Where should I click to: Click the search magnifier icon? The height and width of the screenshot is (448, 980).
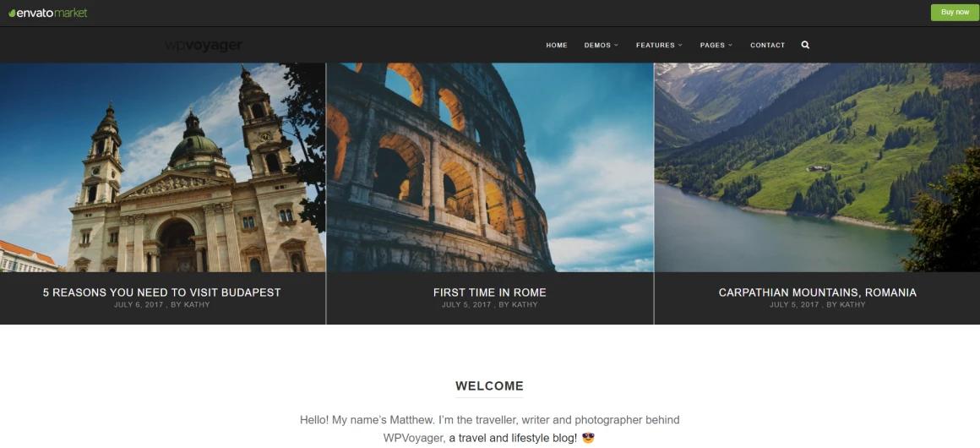pos(805,45)
